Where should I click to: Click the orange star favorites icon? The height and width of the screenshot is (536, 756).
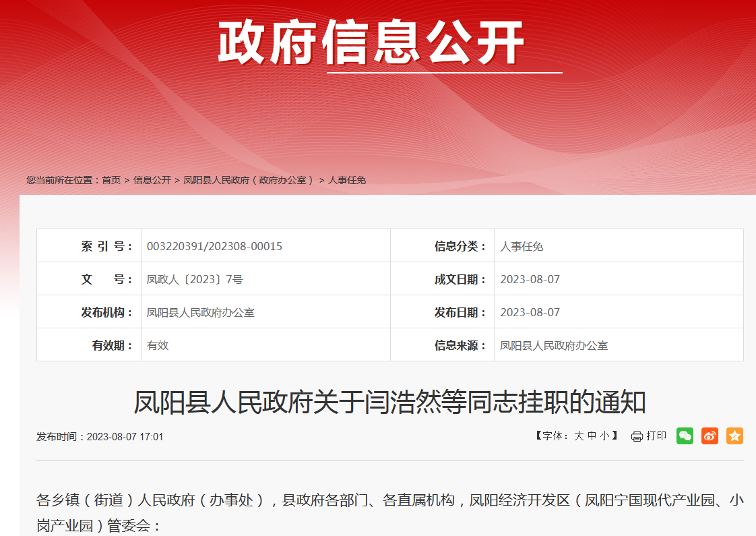pyautogui.click(x=735, y=436)
